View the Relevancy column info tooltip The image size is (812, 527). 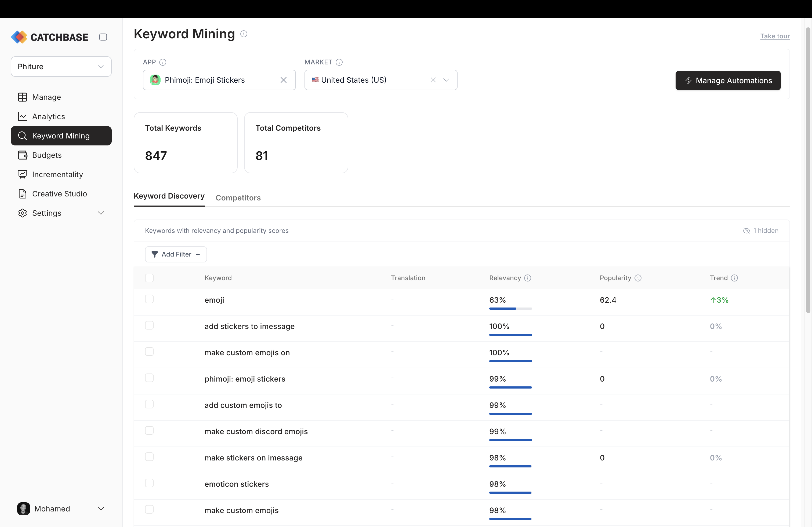click(x=528, y=278)
